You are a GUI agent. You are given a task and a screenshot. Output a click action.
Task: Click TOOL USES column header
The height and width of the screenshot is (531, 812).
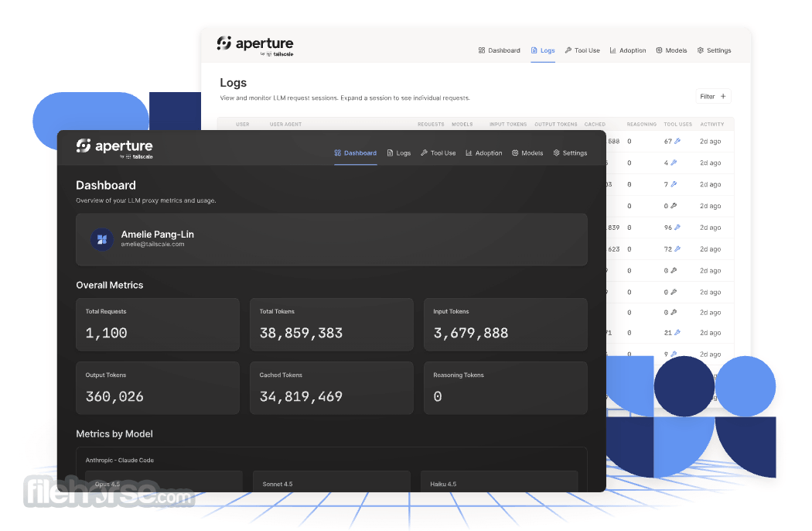click(678, 125)
